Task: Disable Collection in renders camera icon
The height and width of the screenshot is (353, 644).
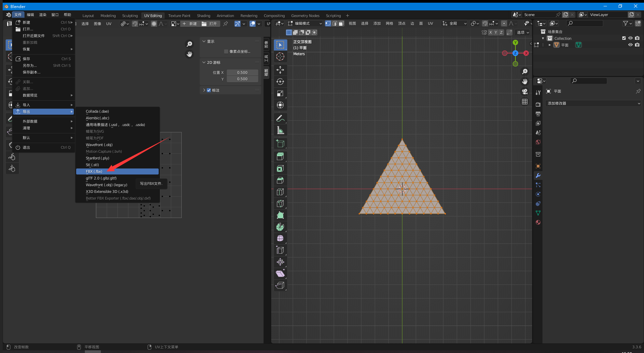Action: 637,38
